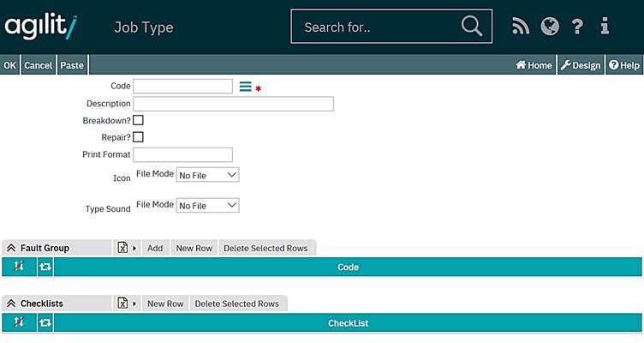The width and height of the screenshot is (644, 343).
Task: Open the Icon File Mode dropdown
Action: coord(207,175)
